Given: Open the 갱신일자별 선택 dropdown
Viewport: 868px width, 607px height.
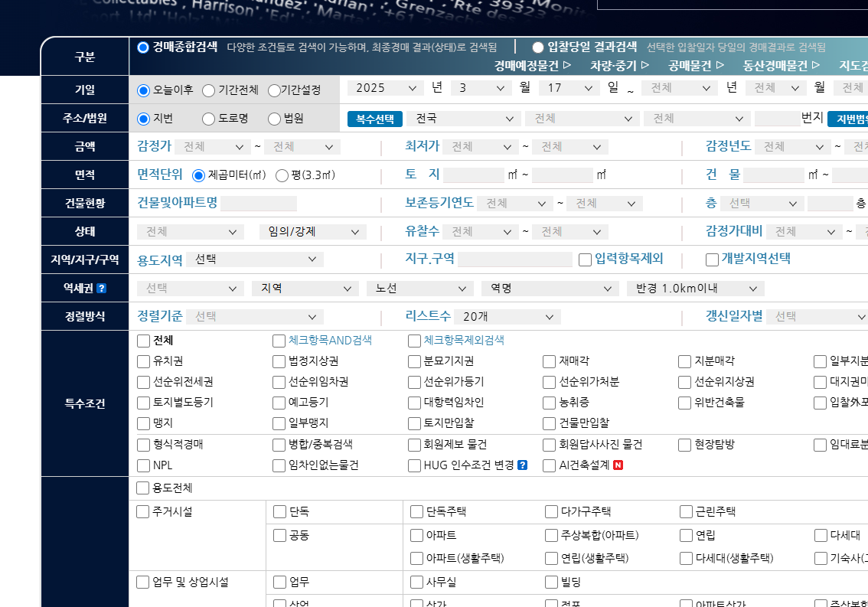Looking at the screenshot, I should pos(817,317).
